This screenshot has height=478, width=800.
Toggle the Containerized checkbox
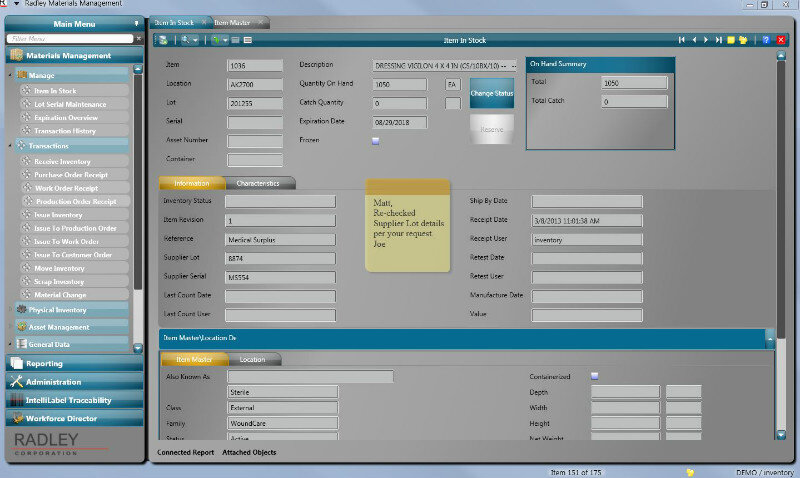tap(595, 376)
